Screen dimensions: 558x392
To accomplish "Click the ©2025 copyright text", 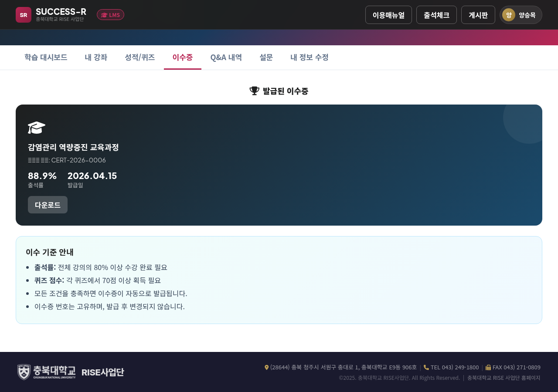I will (399, 378).
